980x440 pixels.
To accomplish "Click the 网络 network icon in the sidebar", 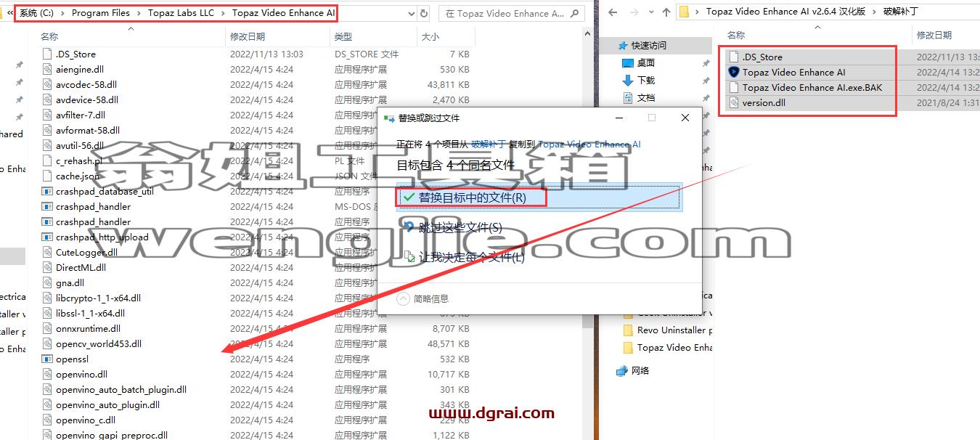I will click(621, 370).
